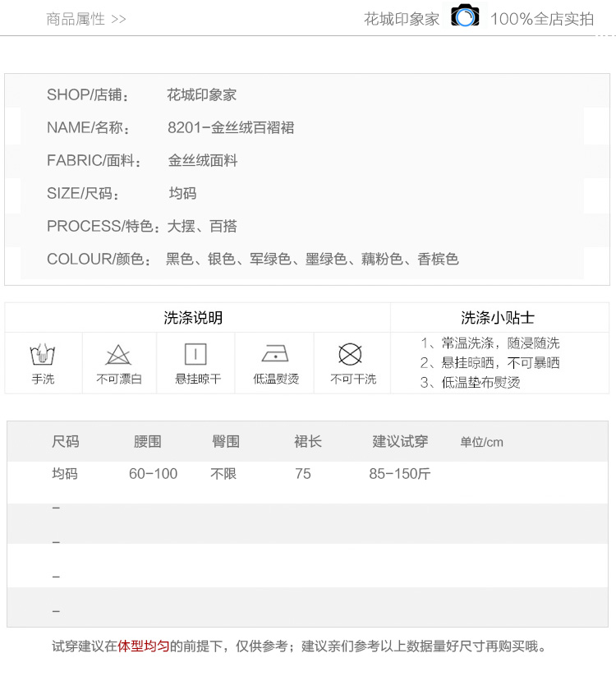The height and width of the screenshot is (690, 616).
Task: Click the 洗涤小贴士 heading
Action: pyautogui.click(x=498, y=318)
